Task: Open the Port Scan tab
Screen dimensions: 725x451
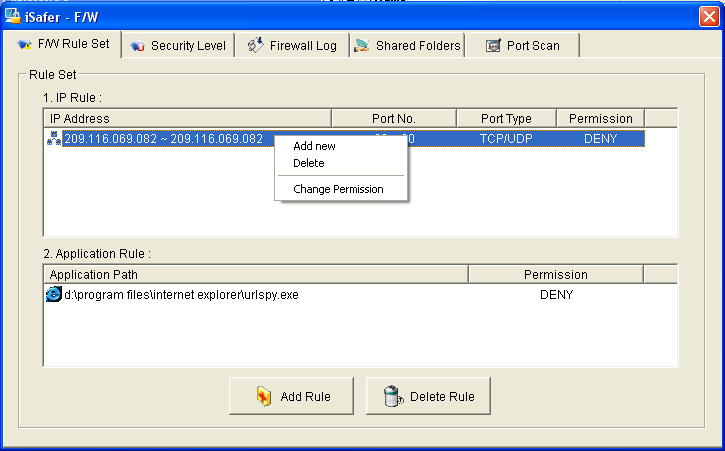Action: tap(522, 46)
